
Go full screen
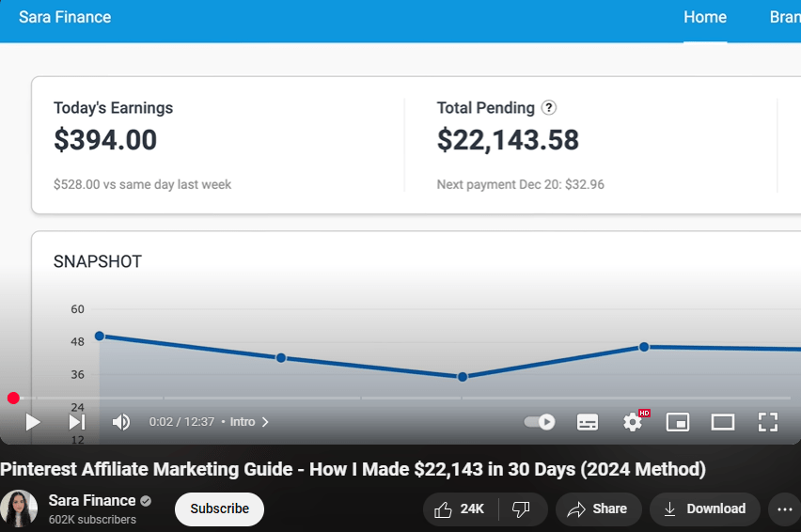pyautogui.click(x=768, y=422)
